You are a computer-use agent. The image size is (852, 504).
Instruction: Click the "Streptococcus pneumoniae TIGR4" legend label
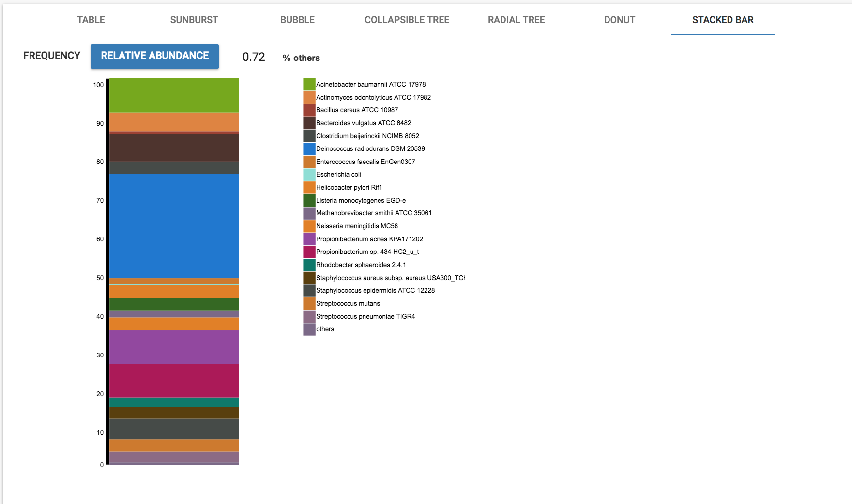click(365, 316)
